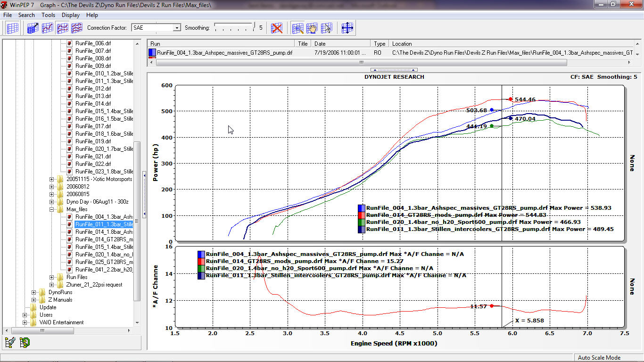
Task: Click the green refresh tree icon at bottom-left
Action: pos(25,343)
